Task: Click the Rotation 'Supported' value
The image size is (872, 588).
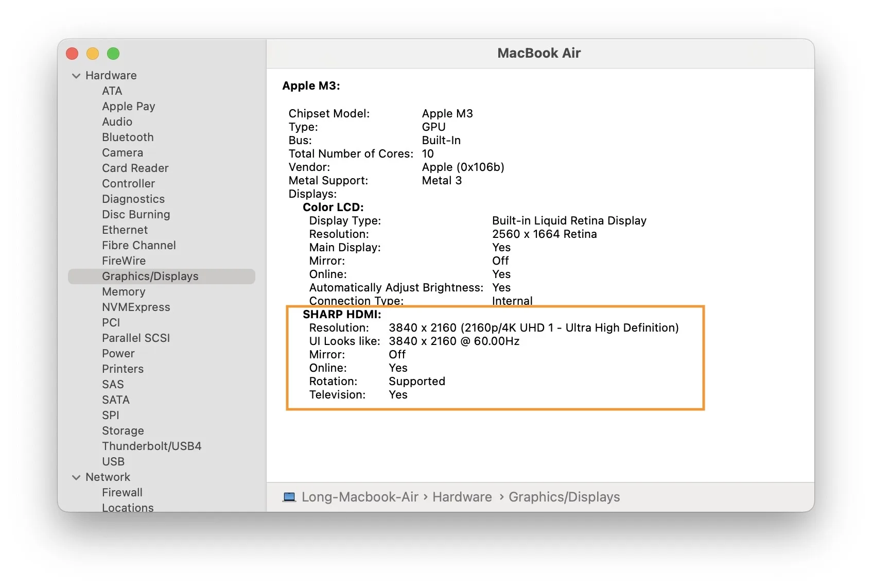Action: pyautogui.click(x=416, y=382)
